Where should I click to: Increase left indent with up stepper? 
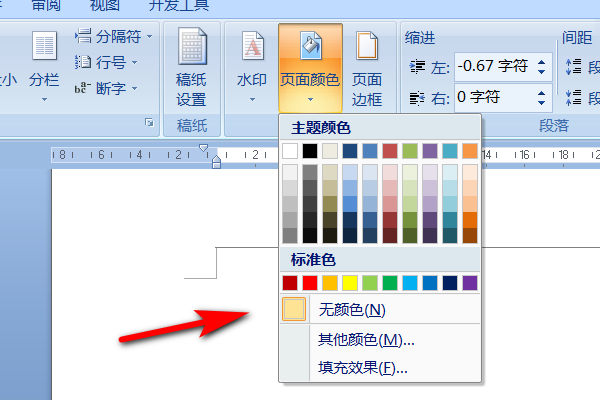pyautogui.click(x=541, y=62)
